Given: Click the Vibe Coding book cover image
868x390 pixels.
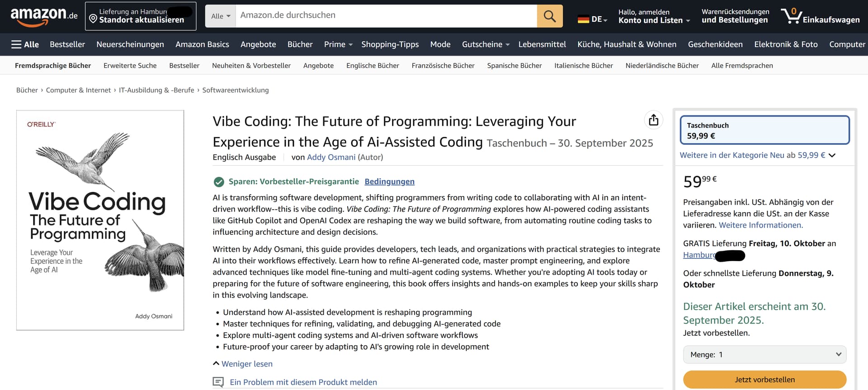Looking at the screenshot, I should (100, 220).
